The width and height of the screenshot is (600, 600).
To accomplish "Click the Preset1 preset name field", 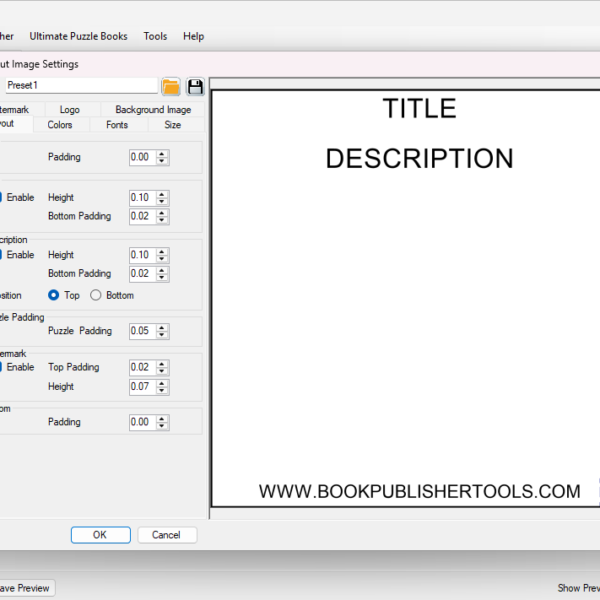I will 80,86.
